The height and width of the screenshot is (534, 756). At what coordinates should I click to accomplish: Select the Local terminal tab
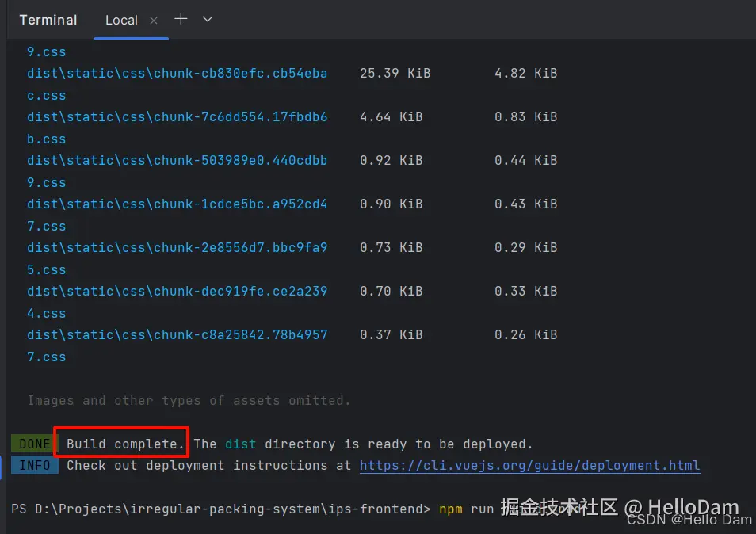(x=121, y=20)
